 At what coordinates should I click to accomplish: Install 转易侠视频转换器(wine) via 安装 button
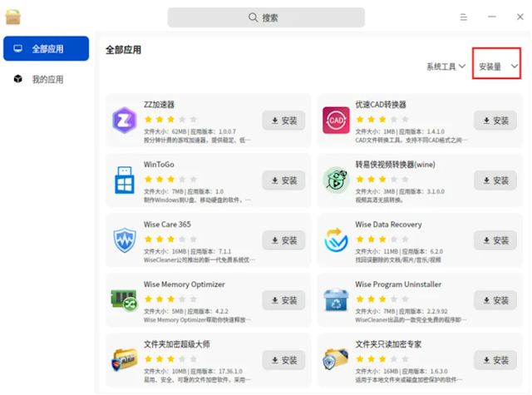pyautogui.click(x=495, y=180)
